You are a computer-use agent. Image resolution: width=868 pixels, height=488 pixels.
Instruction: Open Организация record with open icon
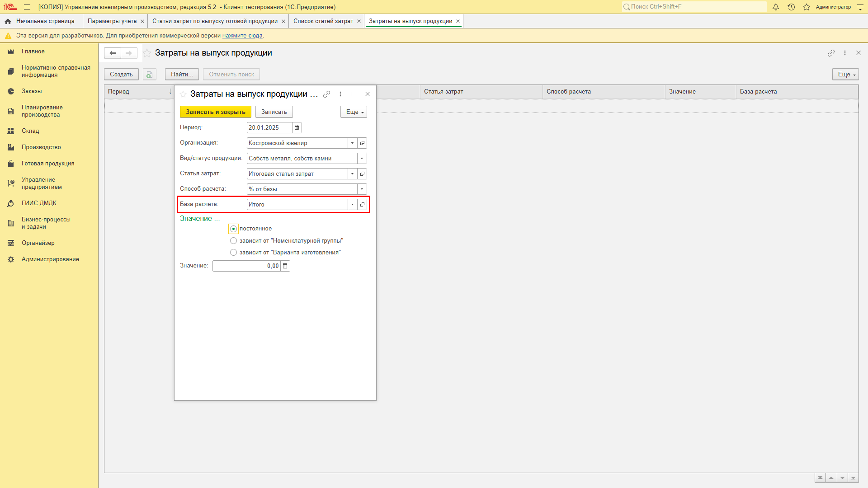tap(362, 143)
